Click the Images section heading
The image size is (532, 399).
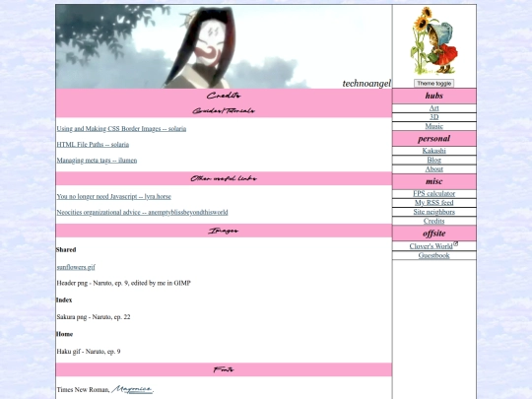click(x=224, y=231)
